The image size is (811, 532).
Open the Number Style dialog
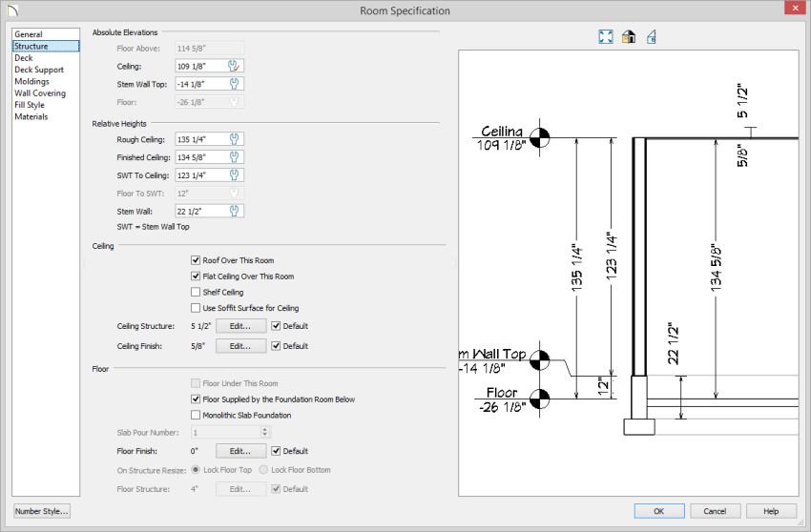pos(41,511)
